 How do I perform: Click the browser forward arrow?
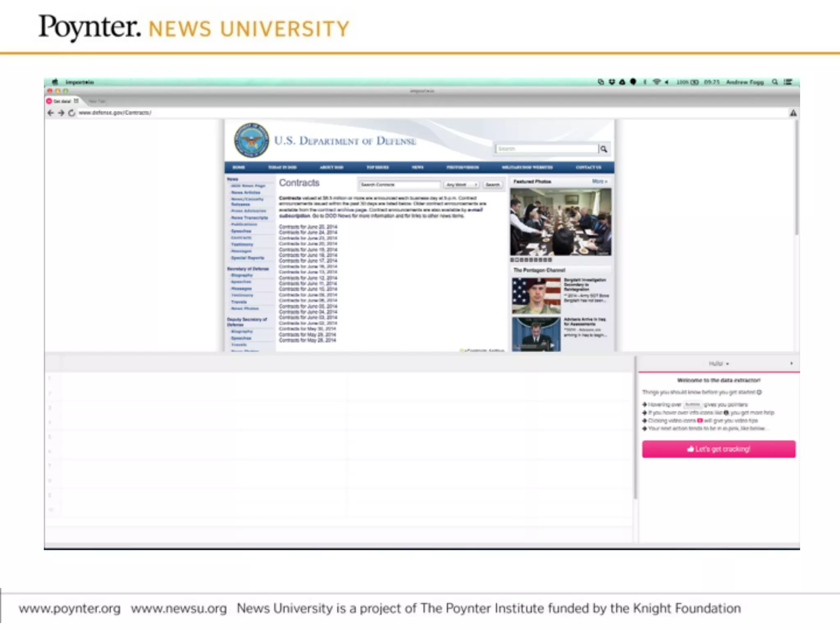click(x=61, y=113)
